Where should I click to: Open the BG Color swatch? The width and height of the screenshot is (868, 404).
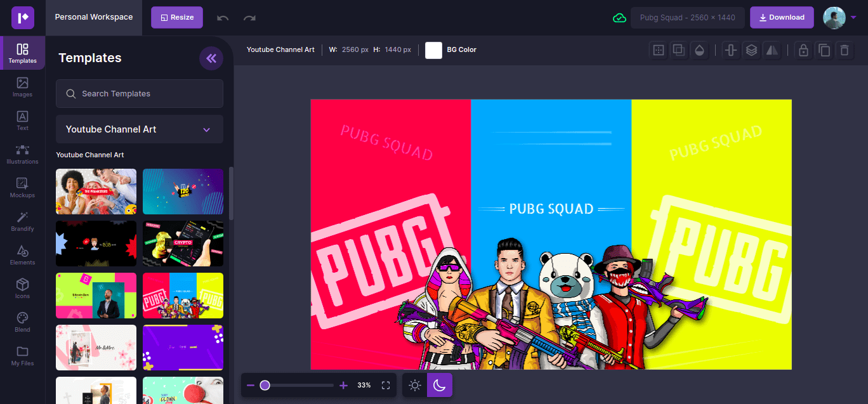pyautogui.click(x=433, y=50)
